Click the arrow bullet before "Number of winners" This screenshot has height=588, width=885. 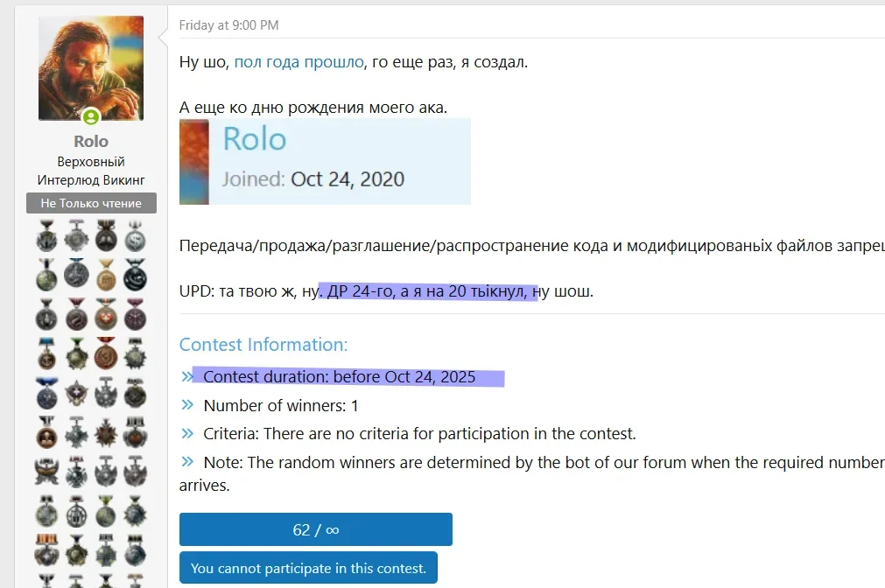187,405
